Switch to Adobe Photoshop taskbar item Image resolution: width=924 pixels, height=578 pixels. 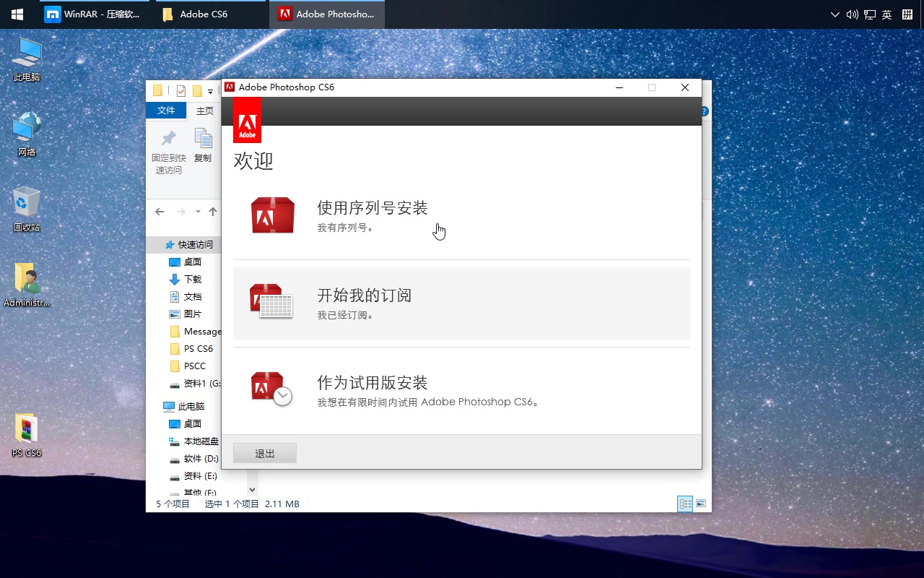tap(326, 14)
